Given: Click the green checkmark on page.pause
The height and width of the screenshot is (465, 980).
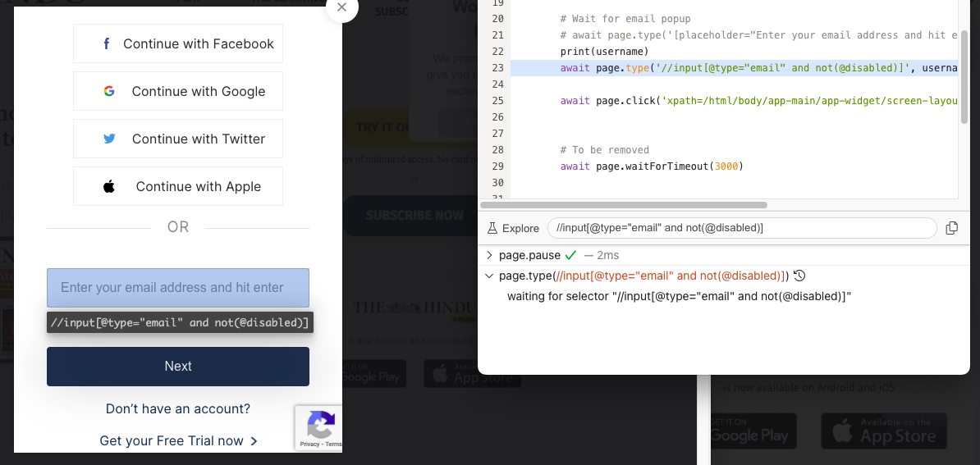Looking at the screenshot, I should pos(570,255).
